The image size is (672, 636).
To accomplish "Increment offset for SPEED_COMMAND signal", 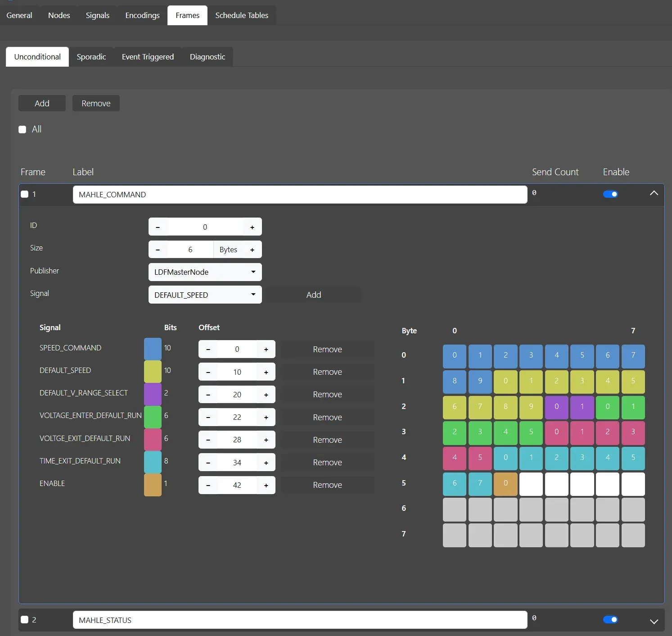I will point(266,350).
